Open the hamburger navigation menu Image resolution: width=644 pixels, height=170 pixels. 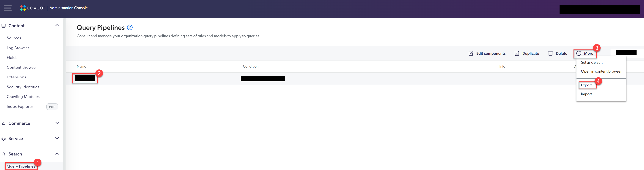[x=7, y=8]
